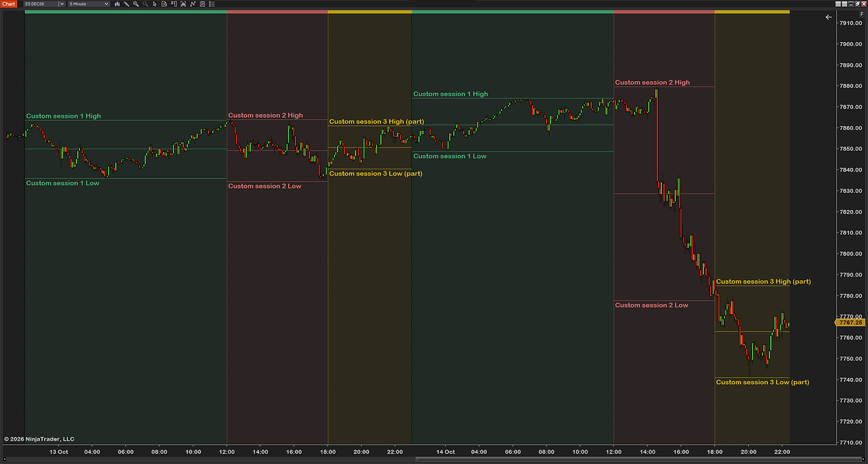Screen dimensions: 868x464
Task: Click the 7910.00 price axis label
Action: coord(850,23)
